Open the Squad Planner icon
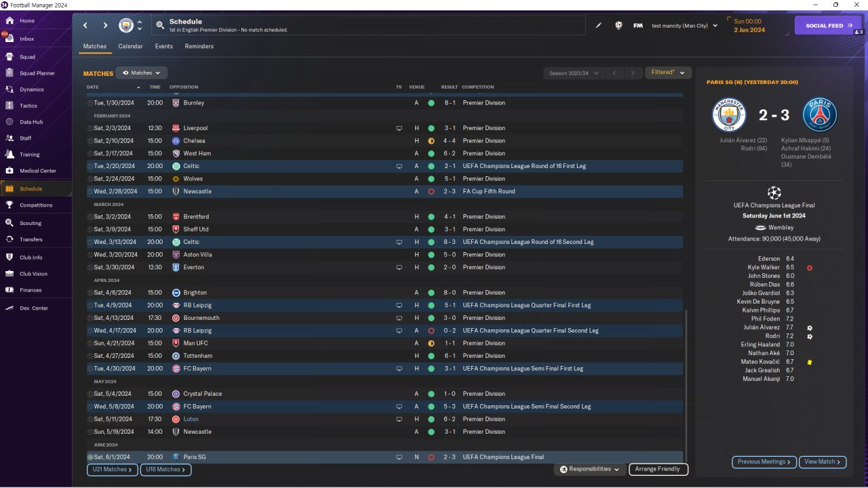 (9, 73)
